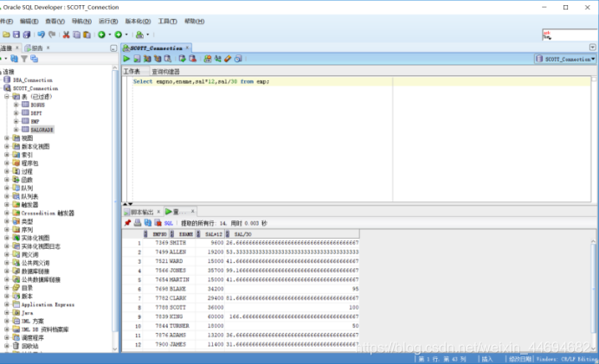This screenshot has width=599, height=364.
Task: Minimize the Connections panel
Action: pos(113,48)
